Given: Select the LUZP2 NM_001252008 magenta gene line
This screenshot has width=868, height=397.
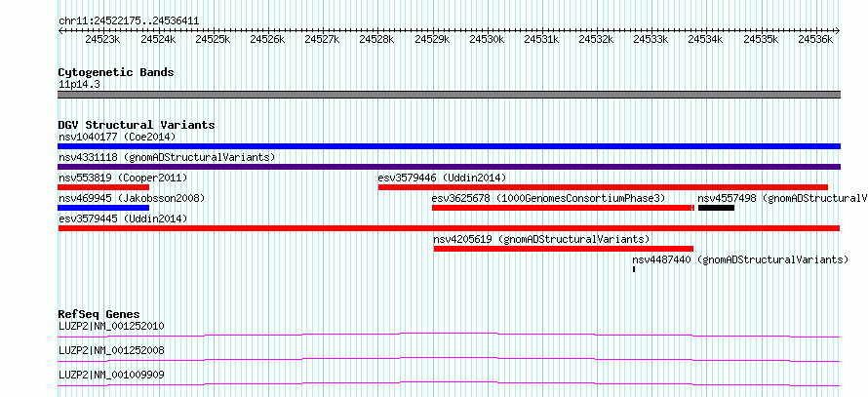Looking at the screenshot, I should pos(449,359).
